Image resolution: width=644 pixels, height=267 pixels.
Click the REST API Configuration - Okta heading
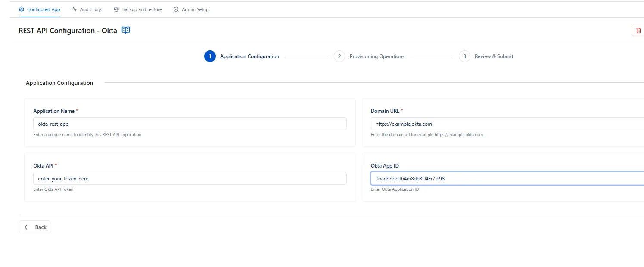68,31
